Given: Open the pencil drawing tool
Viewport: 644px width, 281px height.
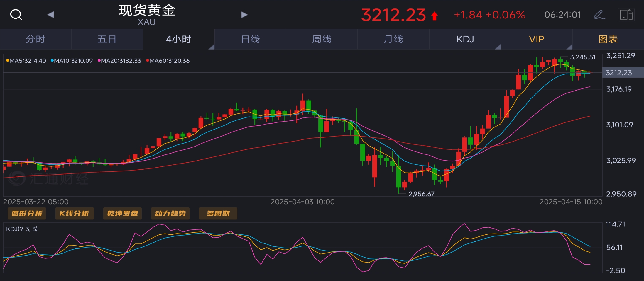Looking at the screenshot, I should click(x=599, y=15).
